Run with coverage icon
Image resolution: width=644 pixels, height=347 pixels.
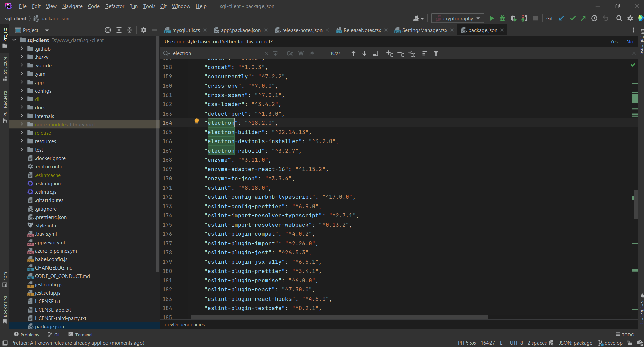tap(513, 19)
